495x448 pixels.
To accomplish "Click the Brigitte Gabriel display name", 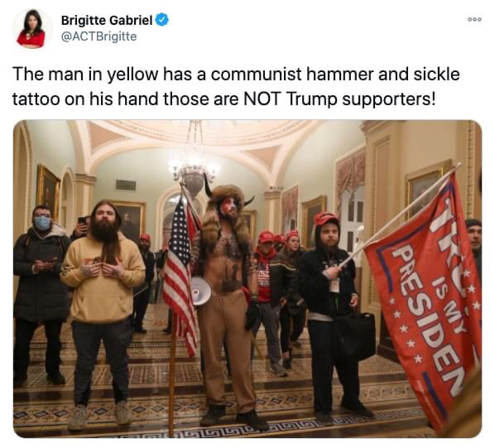I will (x=107, y=20).
